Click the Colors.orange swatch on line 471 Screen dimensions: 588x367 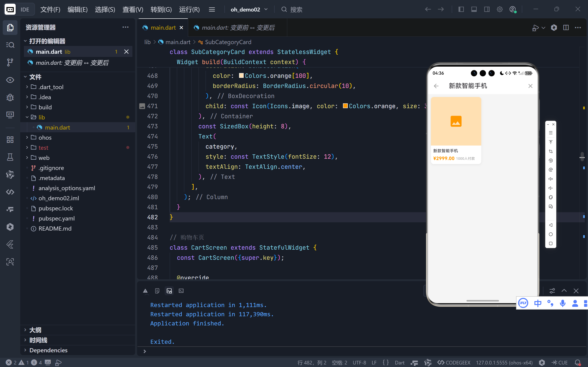pos(345,106)
